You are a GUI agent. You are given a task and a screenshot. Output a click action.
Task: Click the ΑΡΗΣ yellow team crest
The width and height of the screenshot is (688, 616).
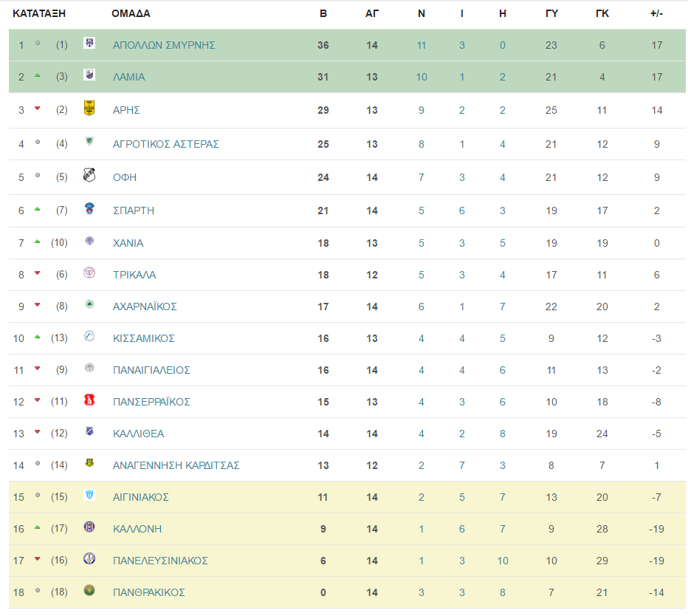[x=89, y=108]
